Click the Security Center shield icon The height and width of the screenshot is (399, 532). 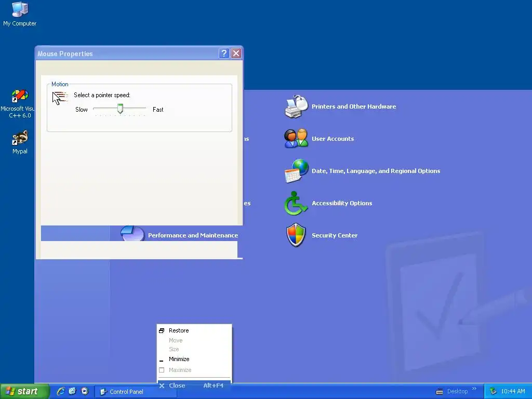coord(296,235)
